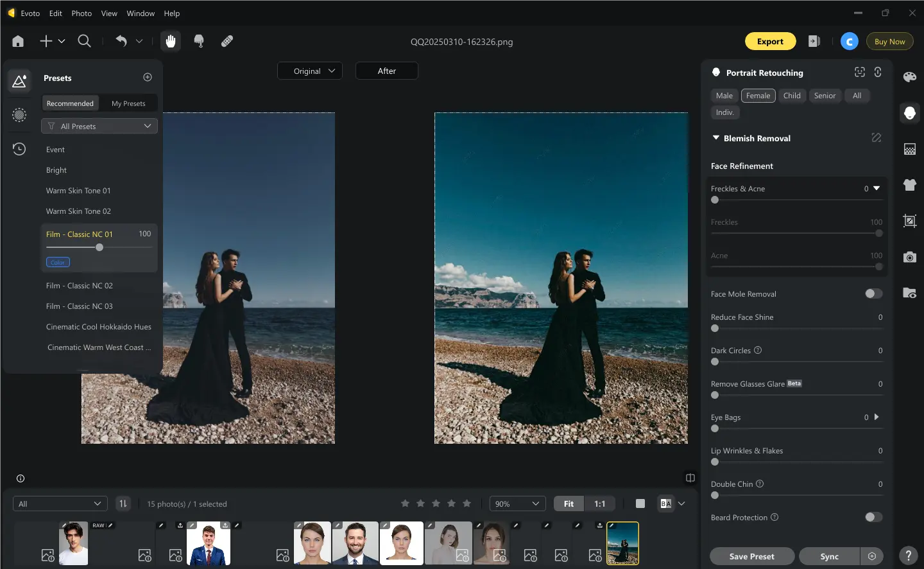Open the undo history dropdown arrow

[139, 41]
